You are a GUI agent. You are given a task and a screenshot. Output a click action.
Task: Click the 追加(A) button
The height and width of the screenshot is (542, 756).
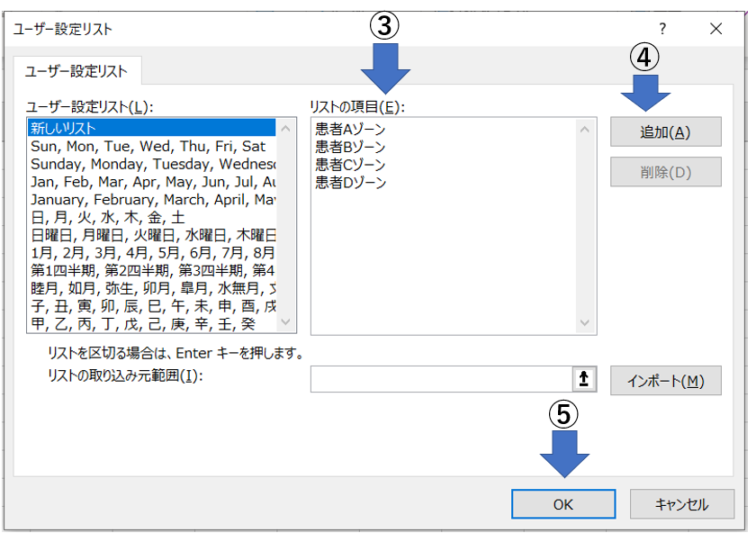[x=665, y=131]
